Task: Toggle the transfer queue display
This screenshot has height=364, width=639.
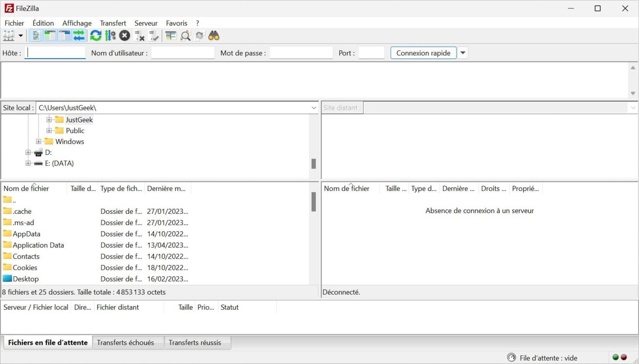Action: (x=79, y=36)
